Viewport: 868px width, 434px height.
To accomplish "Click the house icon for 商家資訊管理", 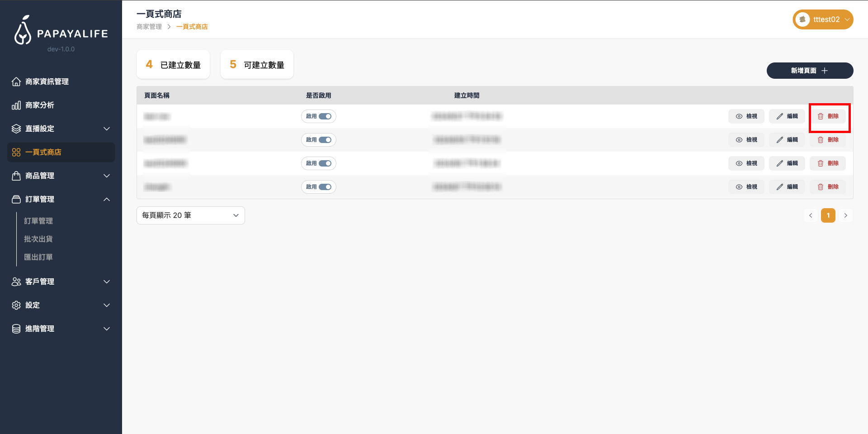I will (x=16, y=81).
